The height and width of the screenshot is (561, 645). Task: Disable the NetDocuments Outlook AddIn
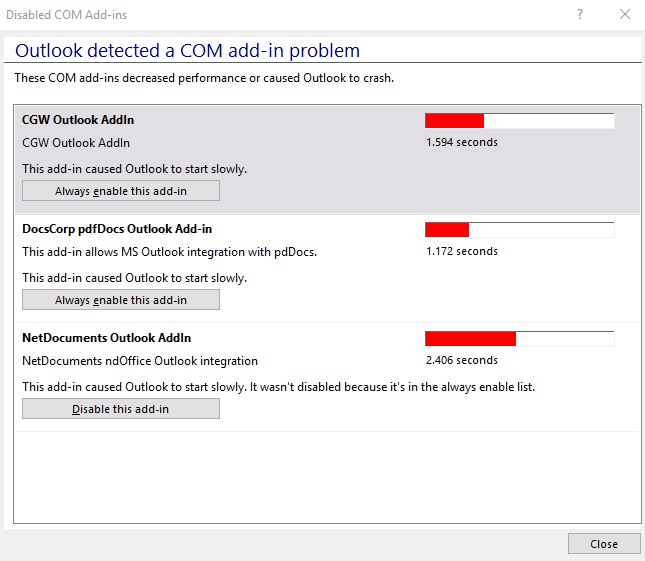click(121, 409)
